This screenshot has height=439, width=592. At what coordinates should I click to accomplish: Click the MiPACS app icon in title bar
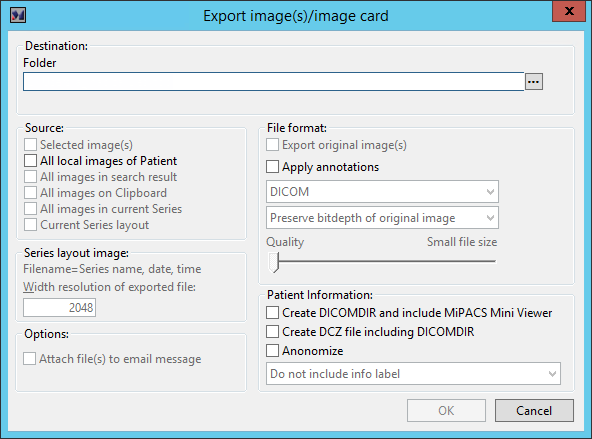(18, 15)
